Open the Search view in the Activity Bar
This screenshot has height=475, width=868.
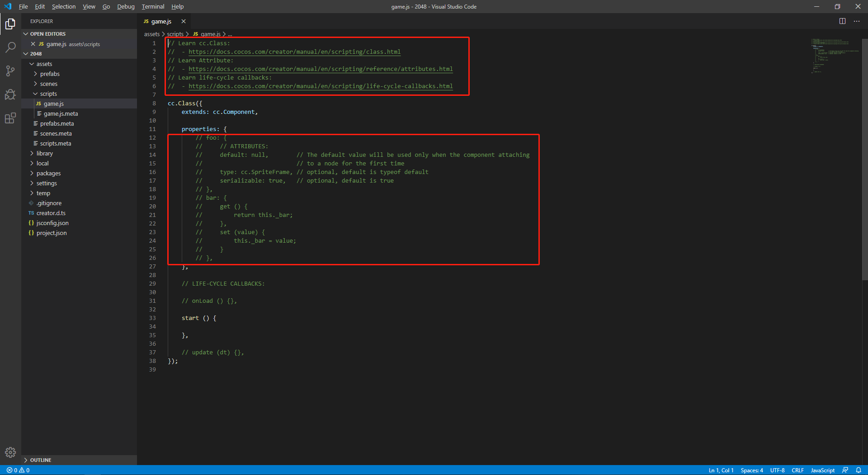point(10,47)
